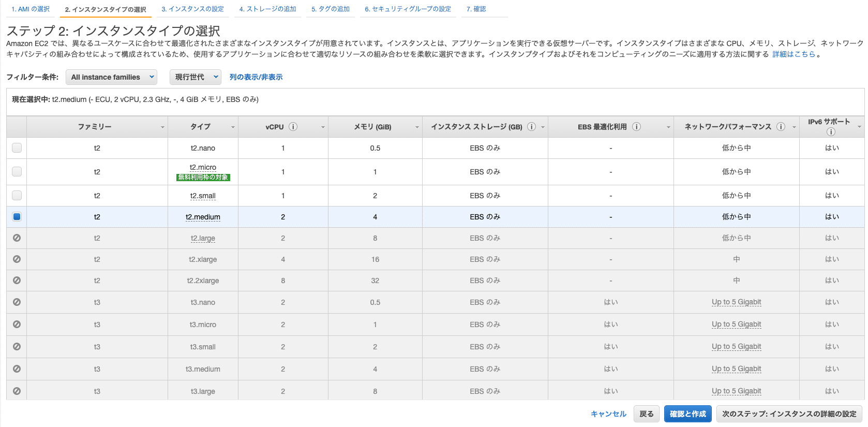Open the 現行世代 generation dropdown
Viewport: 868px width, 427px height.
click(195, 77)
